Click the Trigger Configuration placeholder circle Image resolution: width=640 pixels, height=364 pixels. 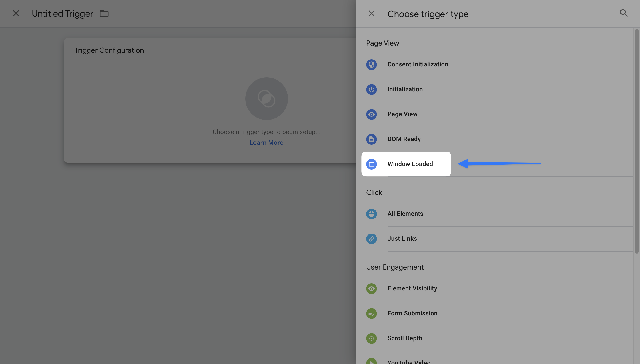266,98
